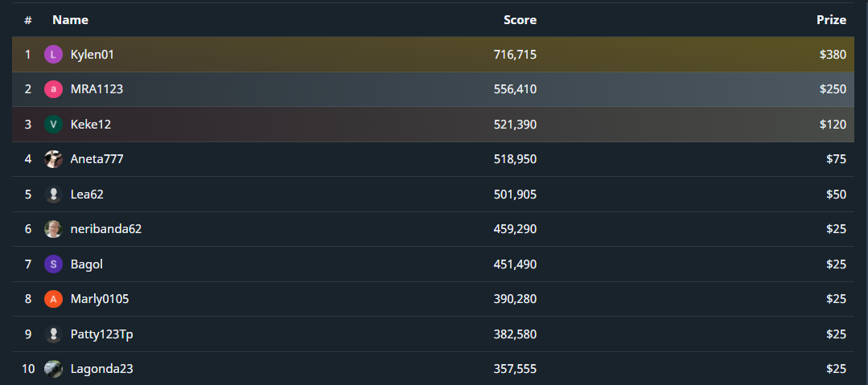Sort leaderboard by the Score column header
Screen dimensions: 868x385
click(520, 20)
